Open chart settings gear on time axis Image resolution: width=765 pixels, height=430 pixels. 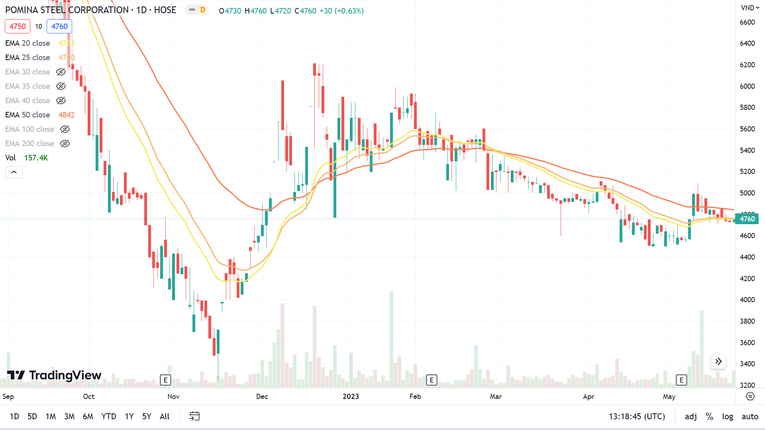tap(750, 397)
